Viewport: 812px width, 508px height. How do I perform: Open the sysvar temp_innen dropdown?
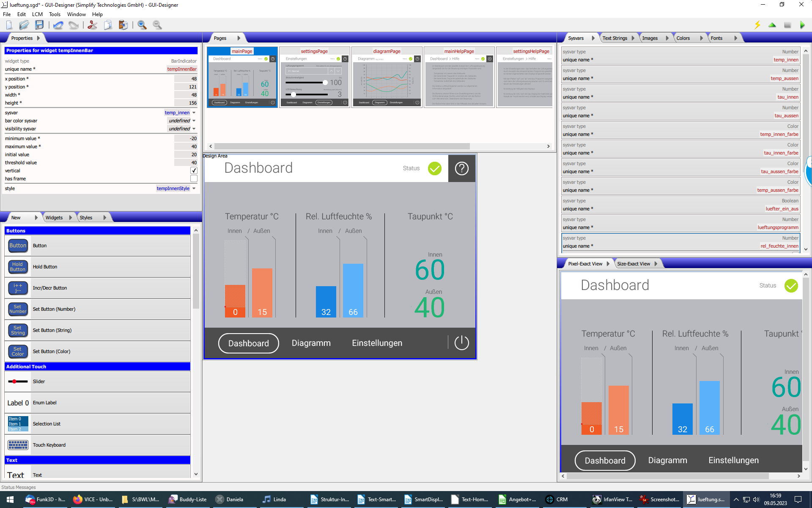coord(194,113)
